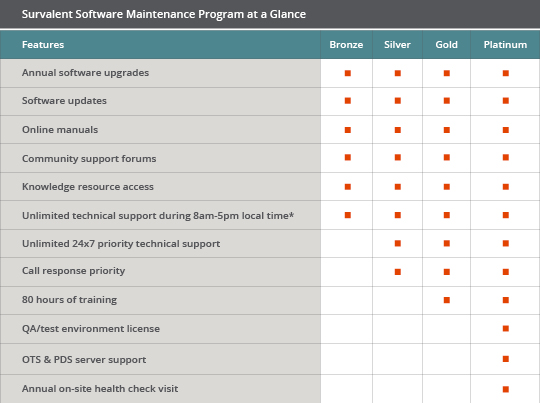This screenshot has width=540, height=403.
Task: Click Platinum marker for Community support forums
Action: click(x=506, y=157)
